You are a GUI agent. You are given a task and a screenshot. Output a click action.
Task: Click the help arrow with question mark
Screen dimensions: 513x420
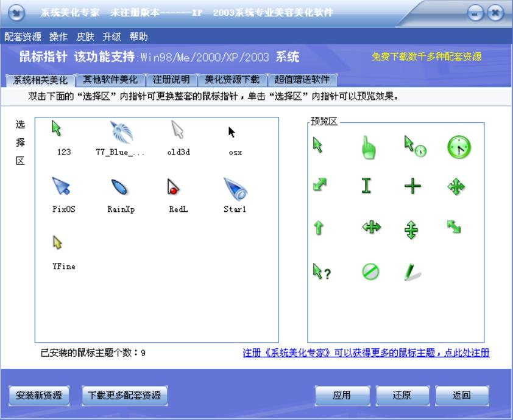322,271
